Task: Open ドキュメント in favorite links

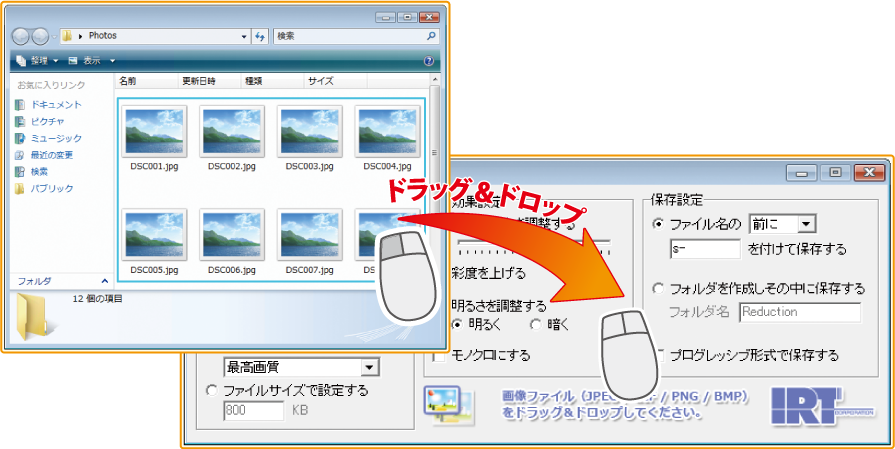Action: point(55,105)
